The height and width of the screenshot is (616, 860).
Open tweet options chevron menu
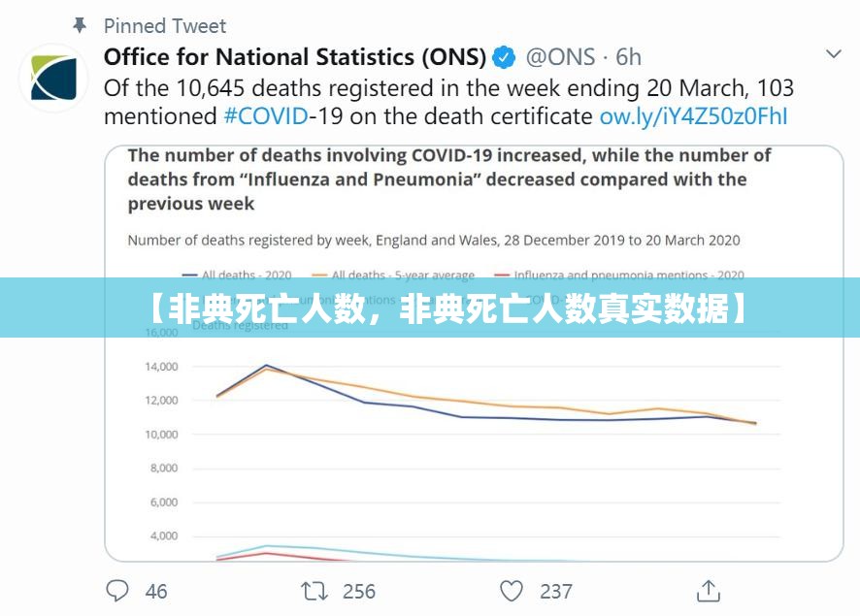click(x=833, y=53)
